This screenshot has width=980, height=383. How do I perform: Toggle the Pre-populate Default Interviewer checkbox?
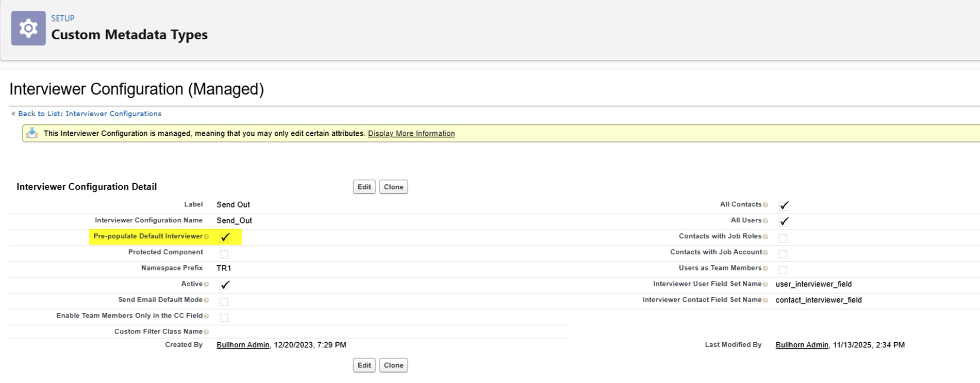pos(225,237)
